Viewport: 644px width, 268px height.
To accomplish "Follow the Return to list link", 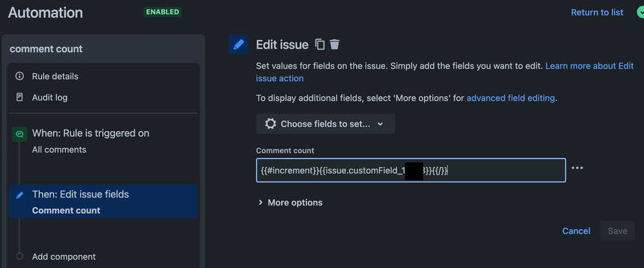I will click(597, 12).
